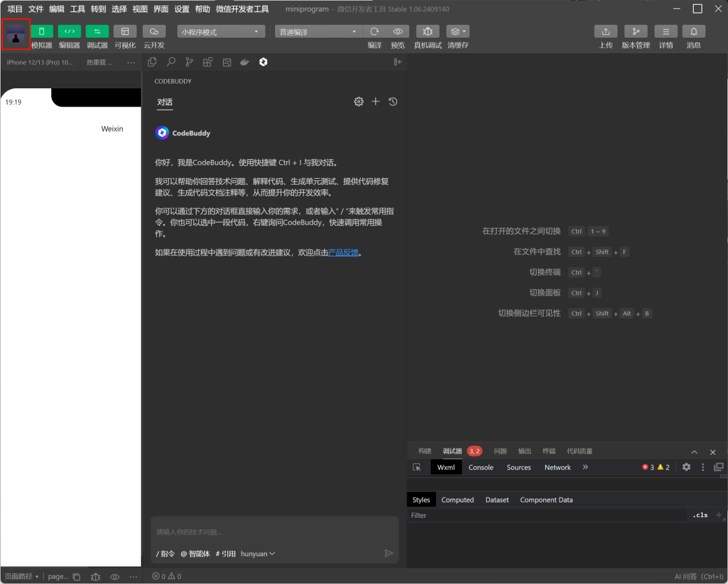728x584 pixels.
Task: Open the save/layout sidebar icon
Action: click(x=226, y=62)
